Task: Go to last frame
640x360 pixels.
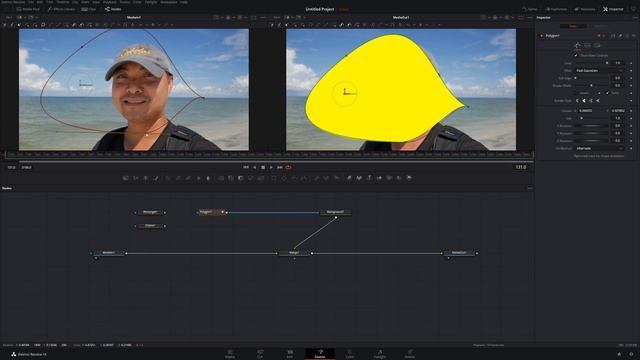Action: 280,167
